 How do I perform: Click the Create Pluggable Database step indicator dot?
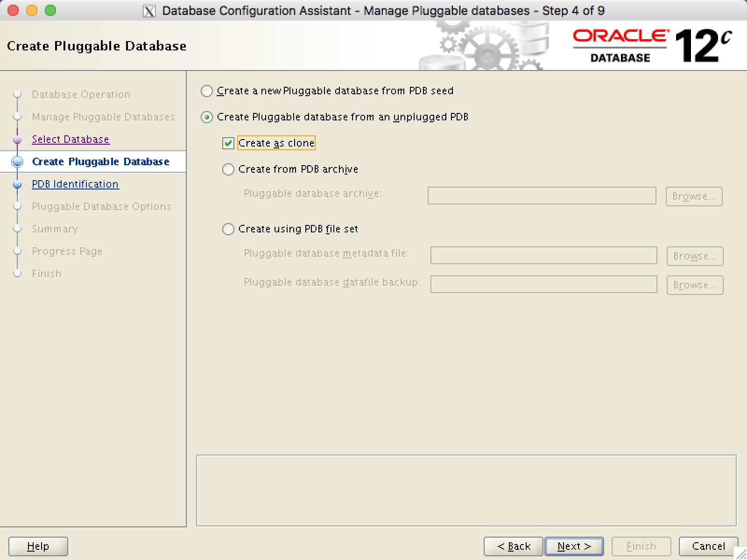pos(18,161)
